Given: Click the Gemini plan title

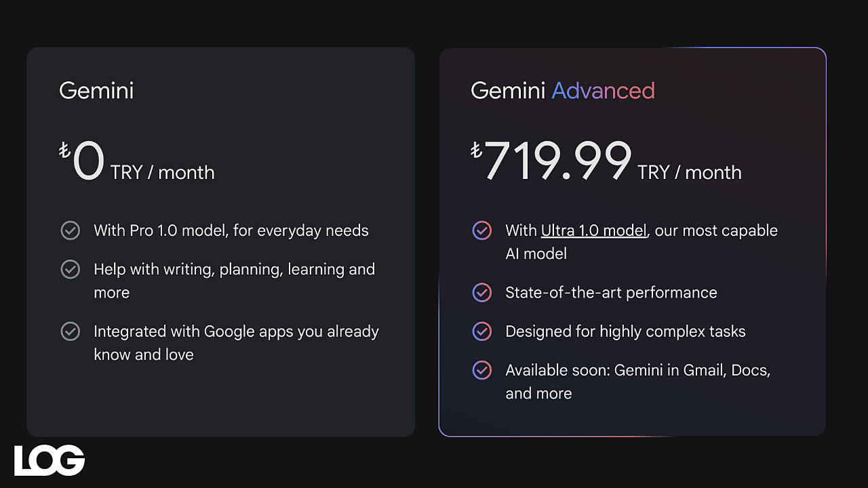Looking at the screenshot, I should click(96, 91).
